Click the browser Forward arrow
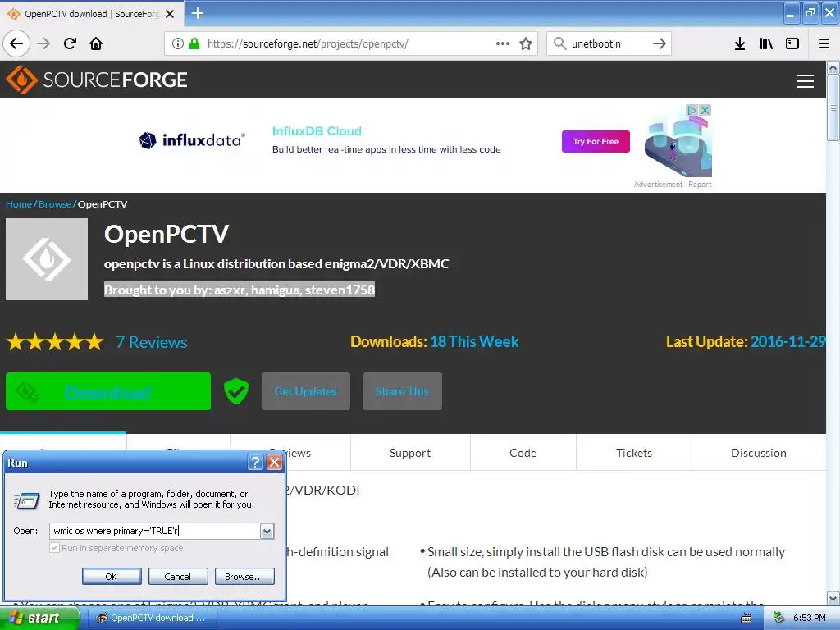 click(x=43, y=43)
